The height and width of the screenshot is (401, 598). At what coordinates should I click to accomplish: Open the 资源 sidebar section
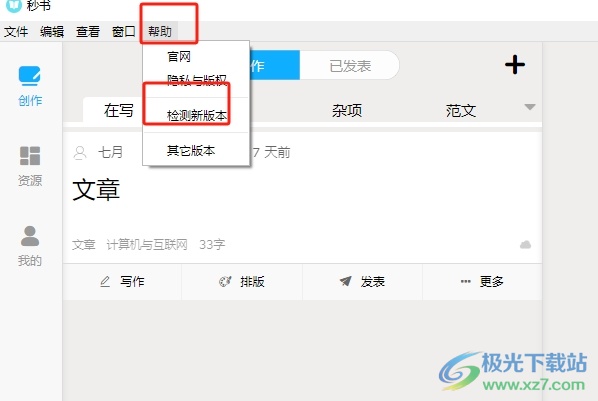pyautogui.click(x=30, y=166)
